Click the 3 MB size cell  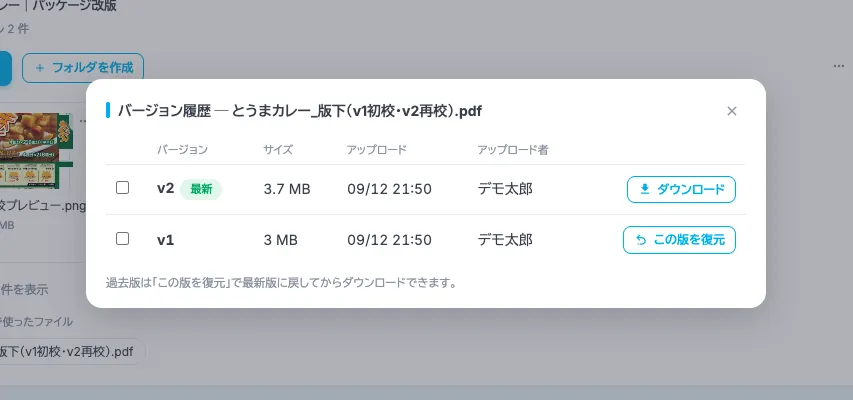pyautogui.click(x=280, y=240)
